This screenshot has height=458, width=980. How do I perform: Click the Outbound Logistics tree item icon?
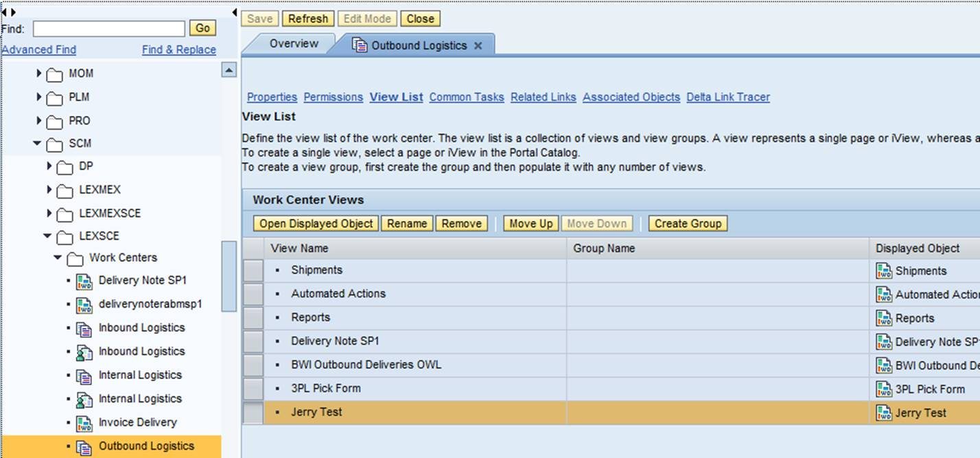tap(84, 447)
